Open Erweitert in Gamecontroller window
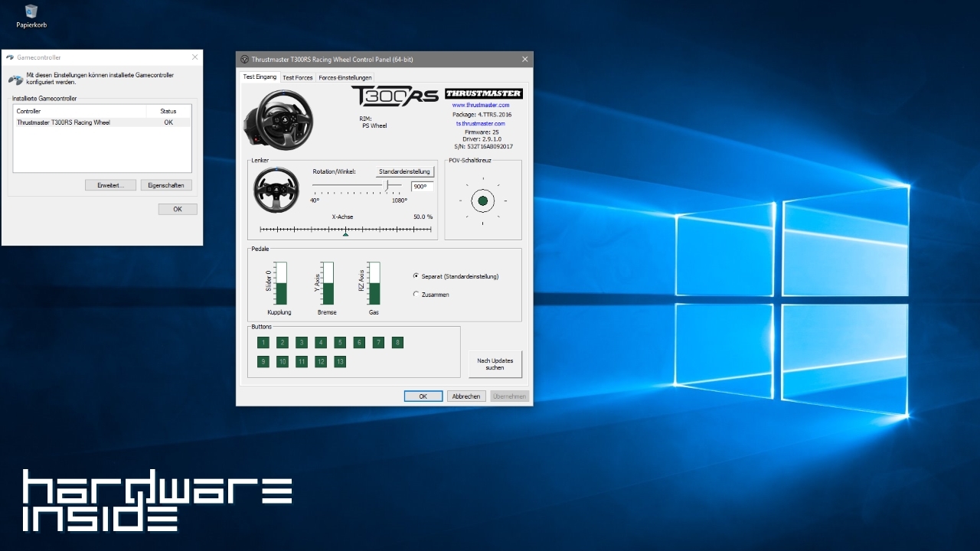 click(x=110, y=185)
